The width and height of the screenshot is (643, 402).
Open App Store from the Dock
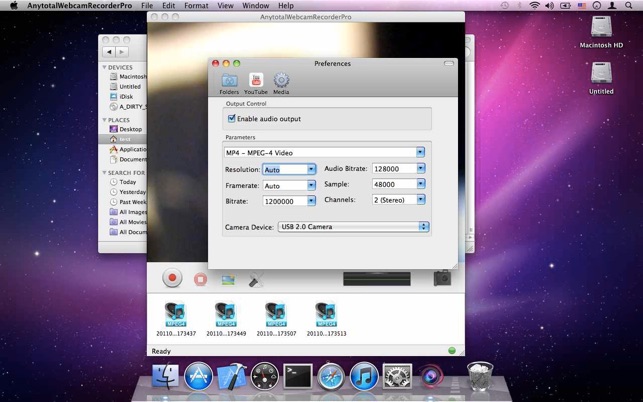(x=198, y=376)
